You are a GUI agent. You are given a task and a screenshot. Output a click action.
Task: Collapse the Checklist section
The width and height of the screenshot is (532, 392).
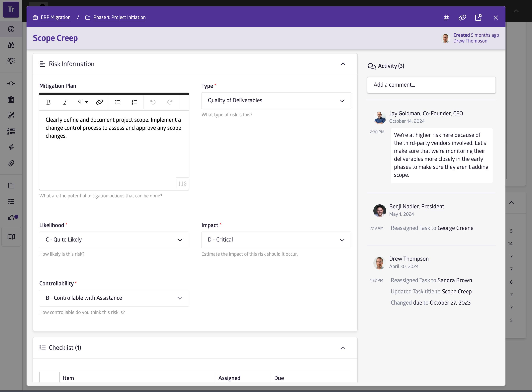pyautogui.click(x=343, y=348)
